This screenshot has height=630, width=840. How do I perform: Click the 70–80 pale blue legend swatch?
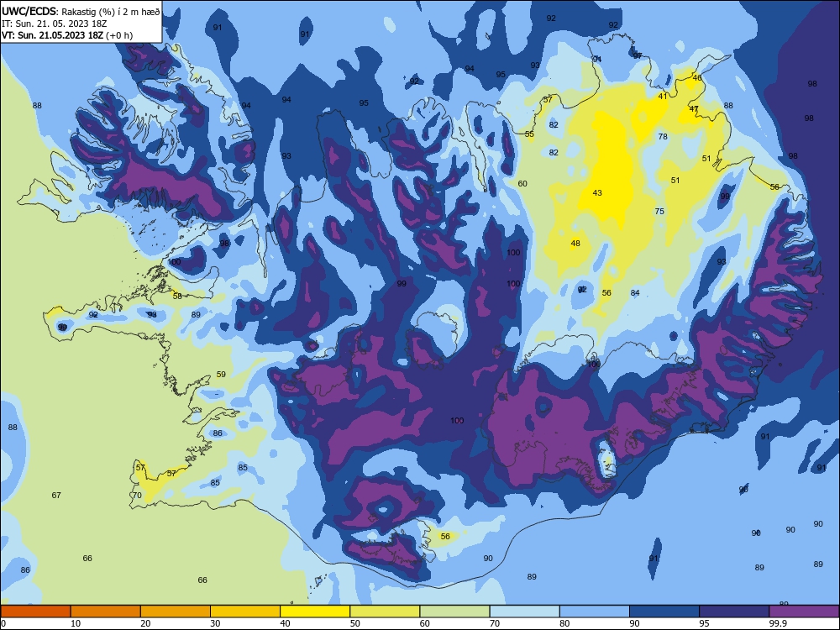point(524,612)
